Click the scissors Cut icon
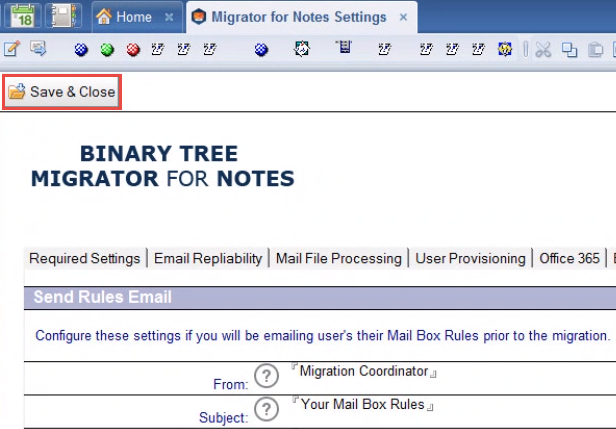Screen dimensions: 616x429 click(x=543, y=50)
